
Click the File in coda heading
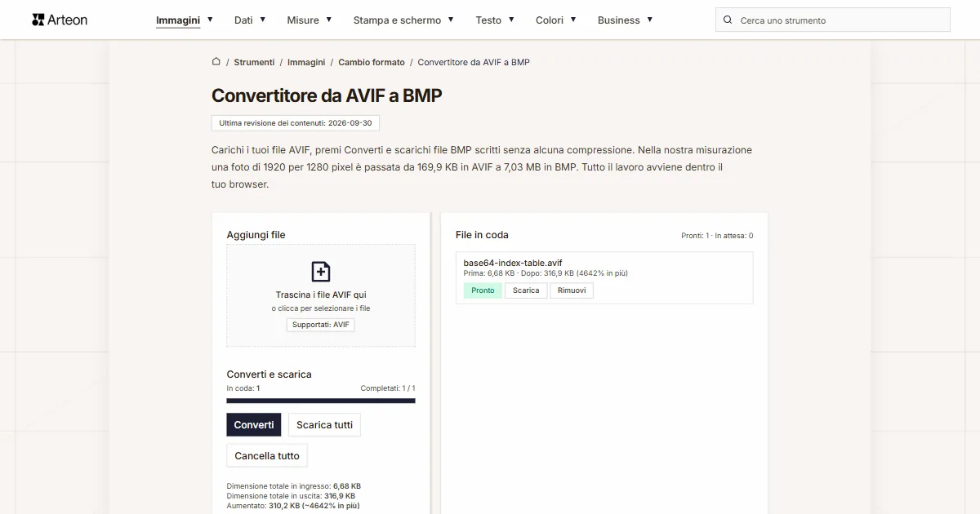(482, 235)
